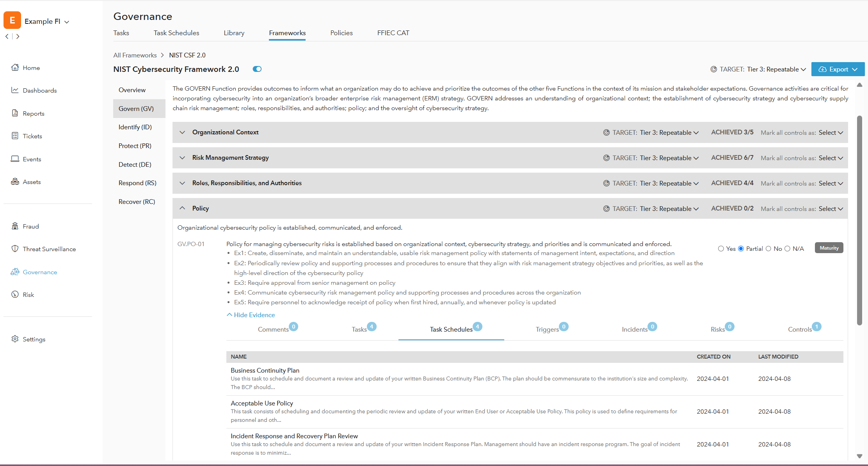Image resolution: width=868 pixels, height=466 pixels.
Task: Expand the Organizational Context section
Action: (x=182, y=132)
